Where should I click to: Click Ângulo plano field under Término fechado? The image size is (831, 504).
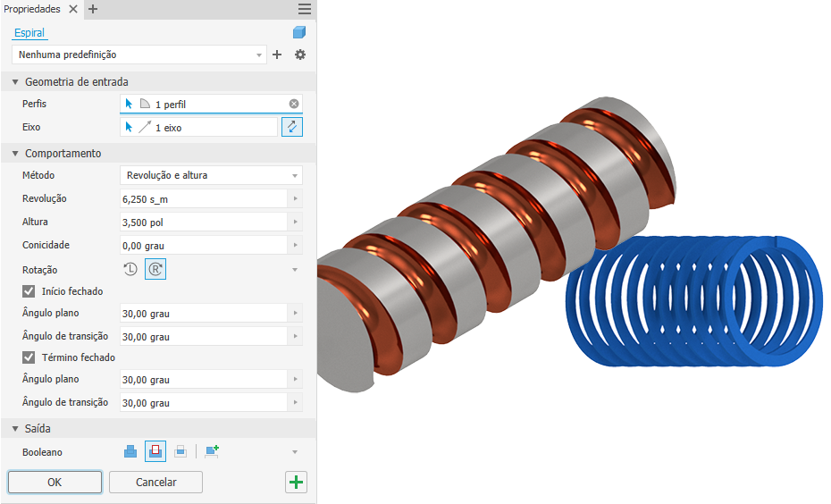coord(204,380)
